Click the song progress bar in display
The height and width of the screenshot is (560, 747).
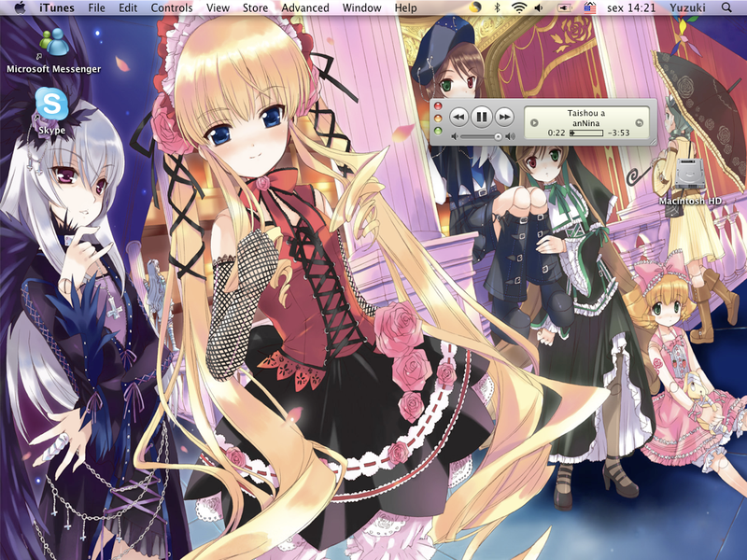coord(586,133)
